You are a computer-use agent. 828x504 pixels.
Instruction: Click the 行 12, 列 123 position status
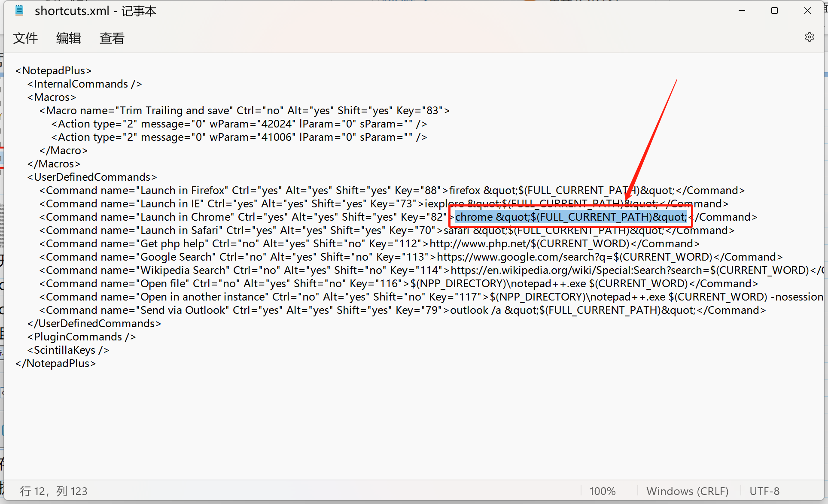54,491
